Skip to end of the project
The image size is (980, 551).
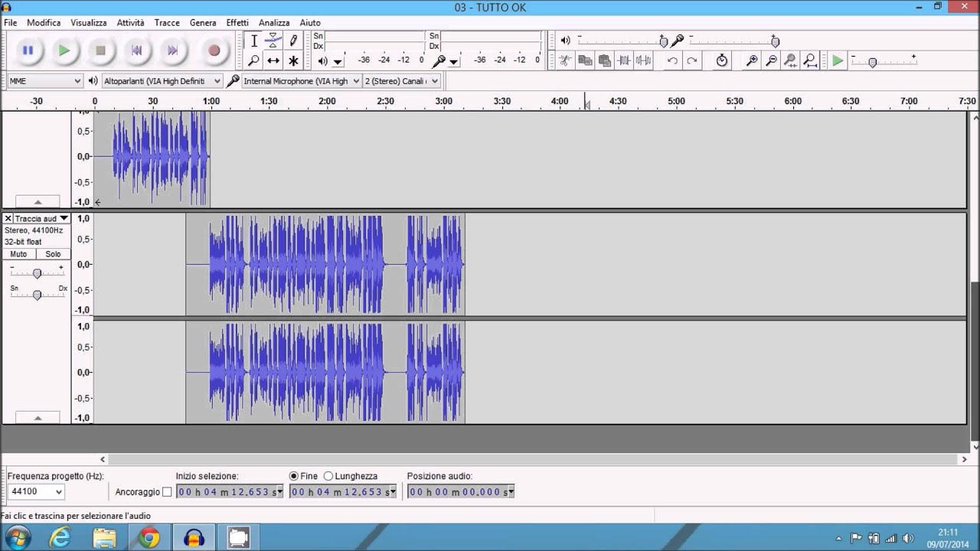(172, 51)
